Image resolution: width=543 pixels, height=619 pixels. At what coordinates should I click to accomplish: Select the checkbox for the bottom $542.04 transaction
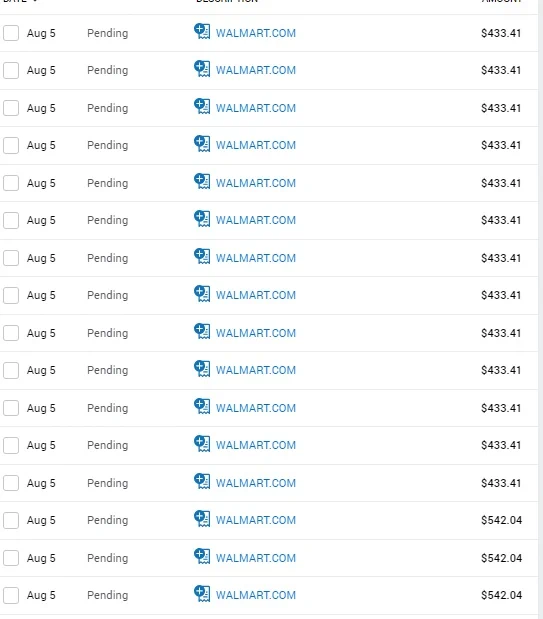(x=11, y=595)
